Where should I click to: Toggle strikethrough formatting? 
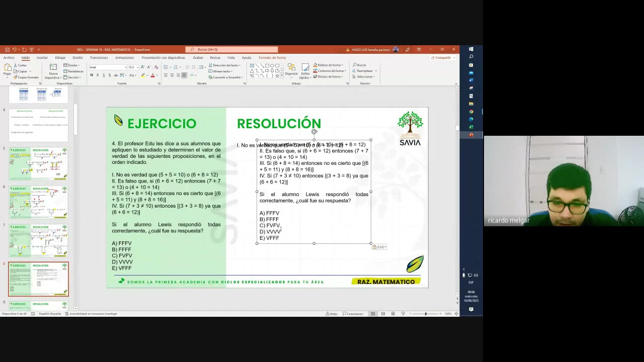pos(116,75)
